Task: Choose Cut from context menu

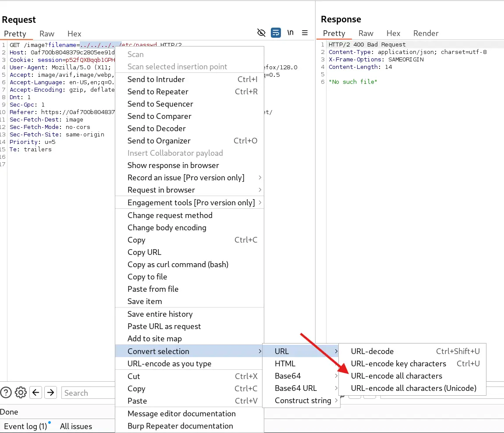Action: [189, 376]
